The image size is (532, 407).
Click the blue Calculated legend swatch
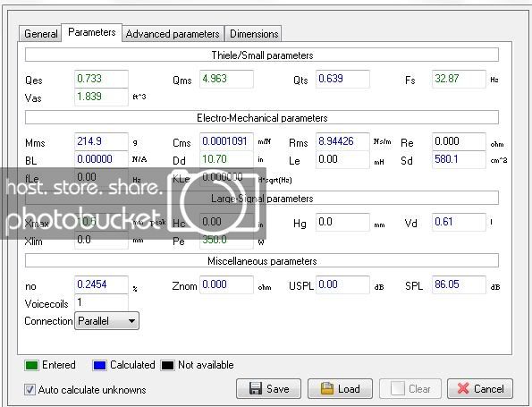pyautogui.click(x=99, y=365)
